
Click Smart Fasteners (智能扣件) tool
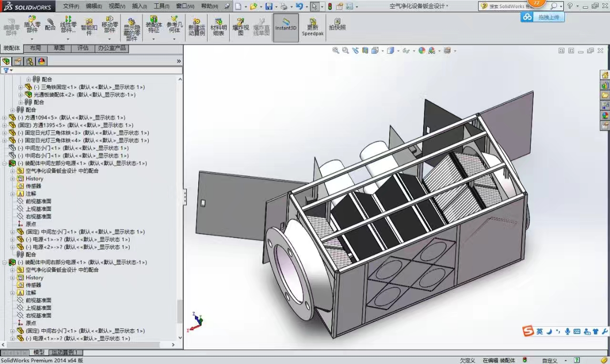pyautogui.click(x=89, y=27)
